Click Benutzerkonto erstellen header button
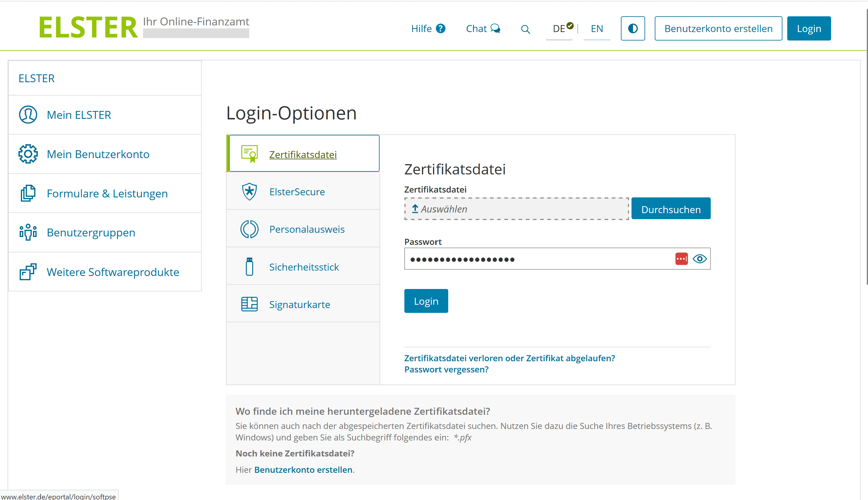The image size is (868, 500). 718,28
